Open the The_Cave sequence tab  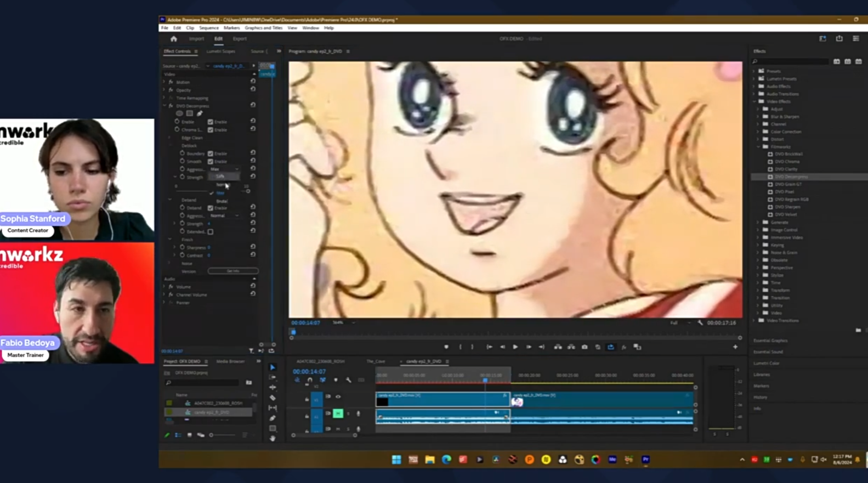pos(376,362)
